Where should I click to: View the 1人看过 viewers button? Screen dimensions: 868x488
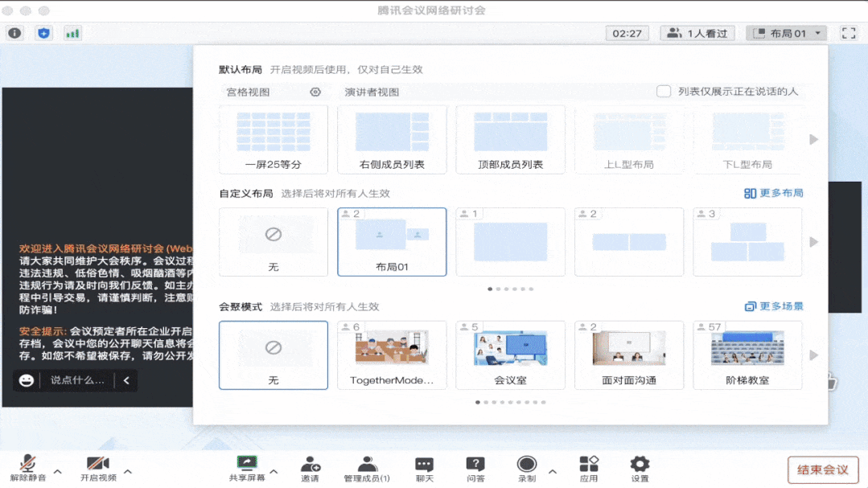pos(697,33)
